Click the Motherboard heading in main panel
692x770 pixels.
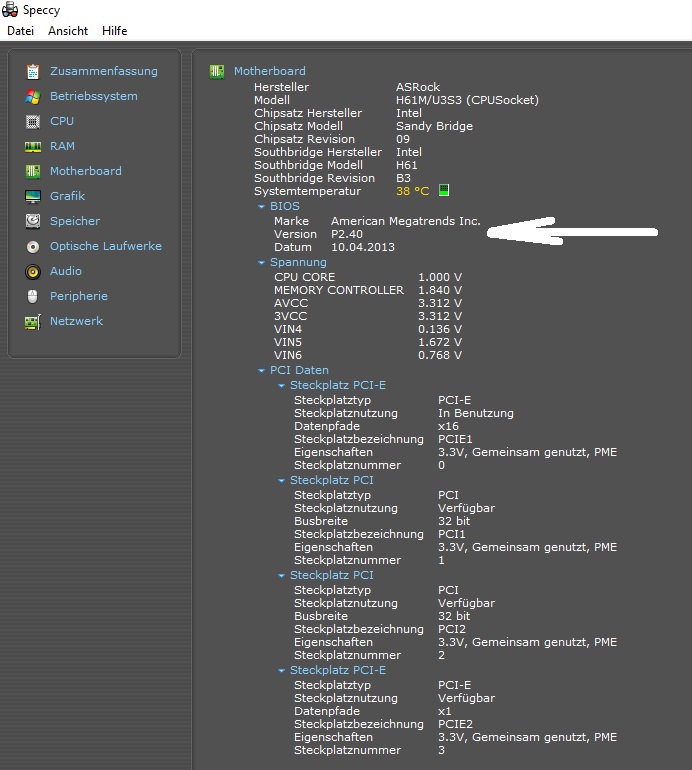pos(270,71)
